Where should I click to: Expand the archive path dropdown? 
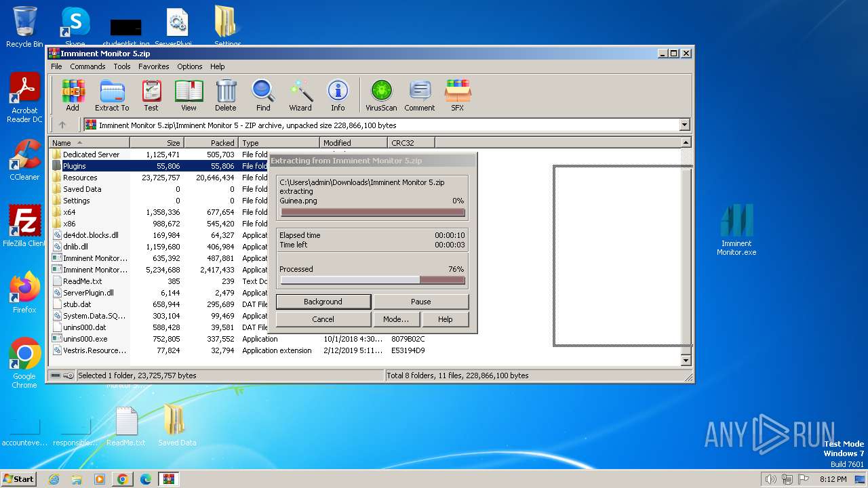coord(684,125)
